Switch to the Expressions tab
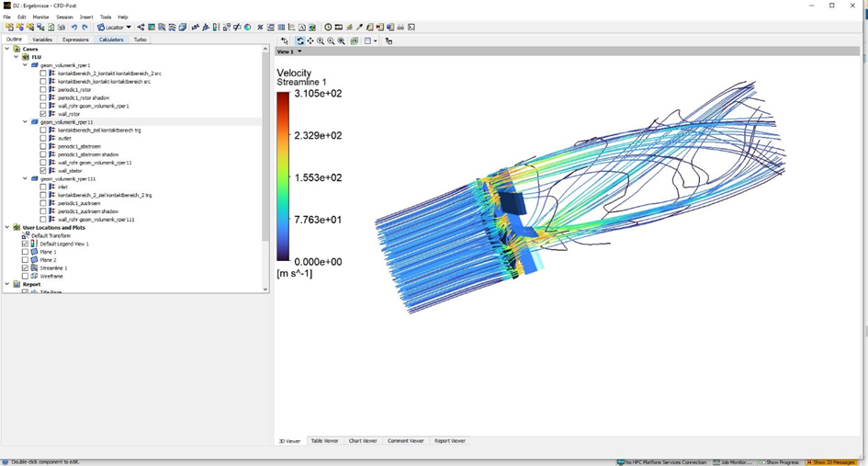This screenshot has height=466, width=868. (75, 40)
